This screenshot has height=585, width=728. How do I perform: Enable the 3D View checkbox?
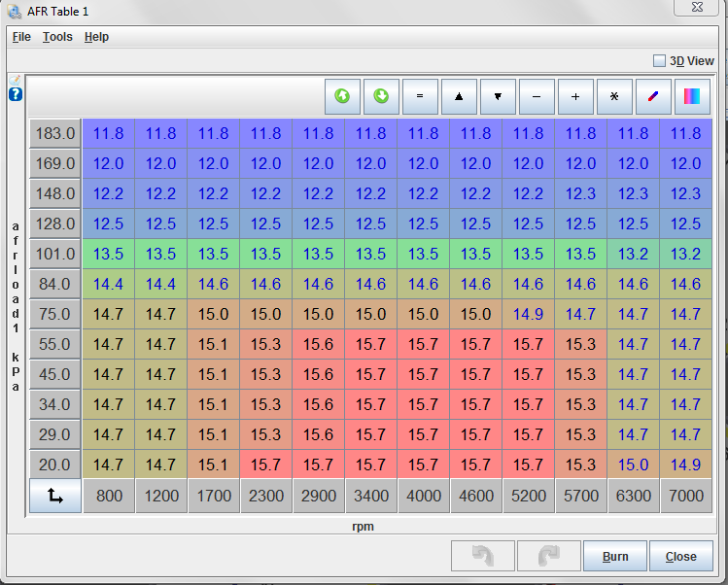click(660, 60)
